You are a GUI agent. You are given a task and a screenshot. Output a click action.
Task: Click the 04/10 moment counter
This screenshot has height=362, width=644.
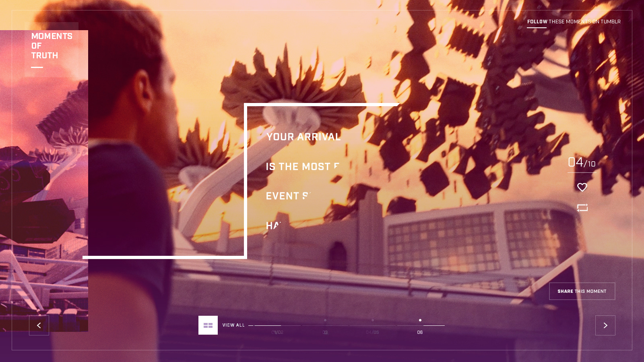click(x=582, y=162)
